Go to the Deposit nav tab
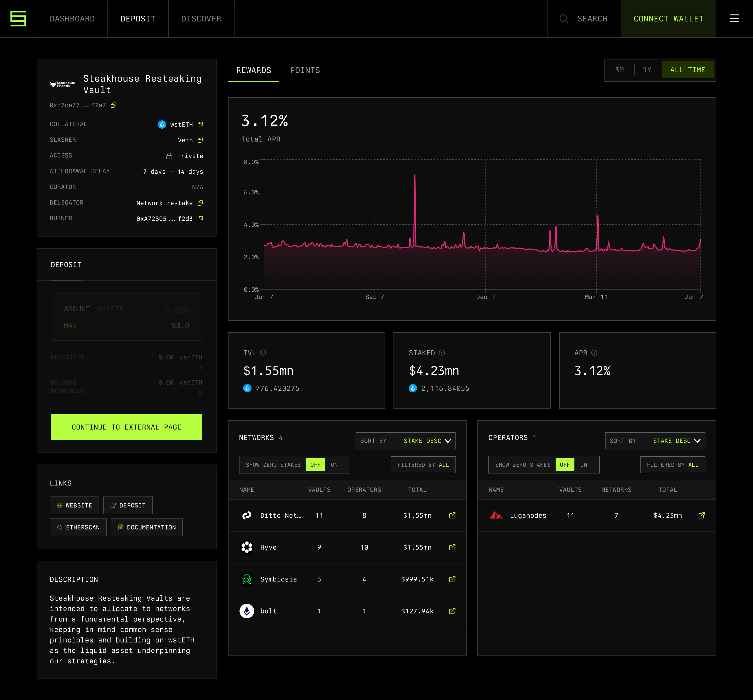 pos(138,19)
